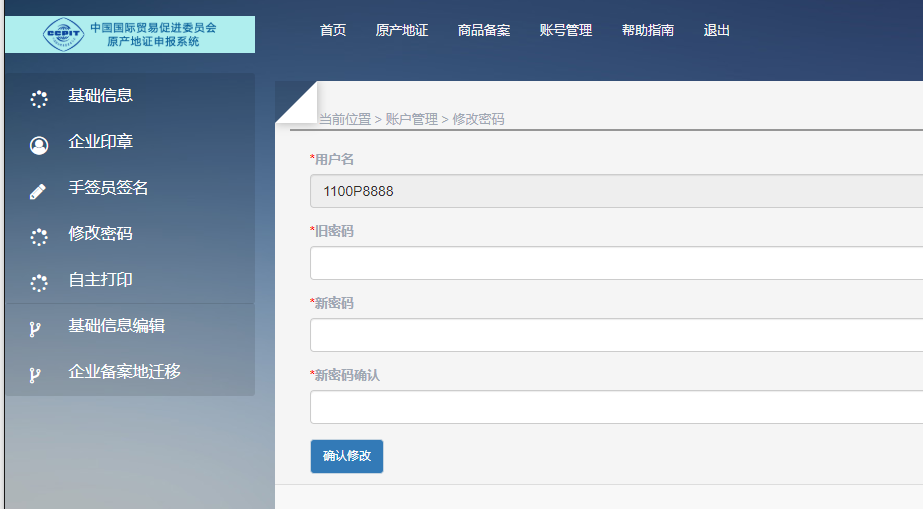Viewport: 923px width, 509px height.
Task: Click the 用户名 field showing 1100P8888
Action: click(x=616, y=191)
